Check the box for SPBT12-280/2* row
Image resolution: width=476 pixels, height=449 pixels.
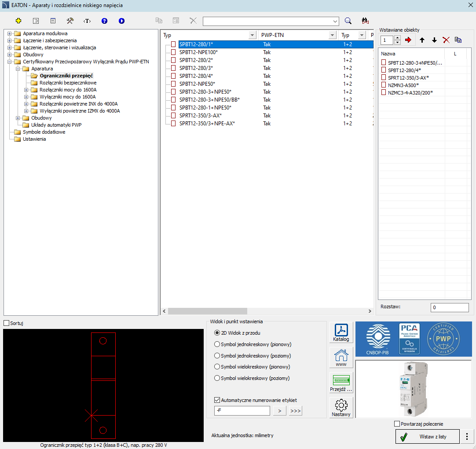tap(173, 60)
